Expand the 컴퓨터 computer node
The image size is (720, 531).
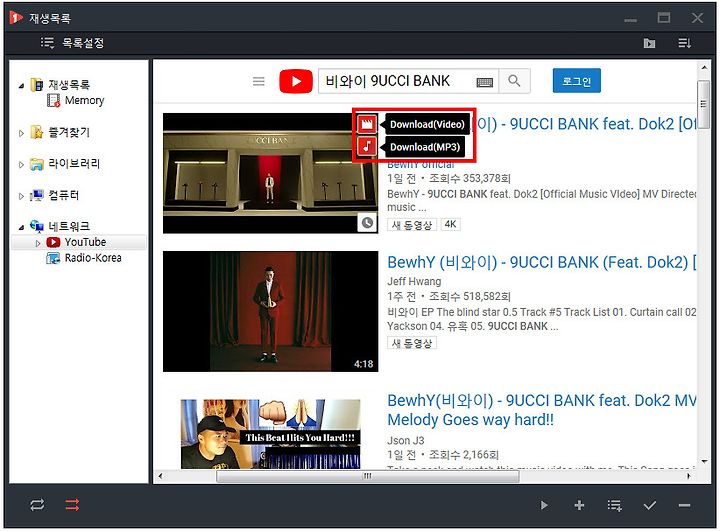click(22, 196)
